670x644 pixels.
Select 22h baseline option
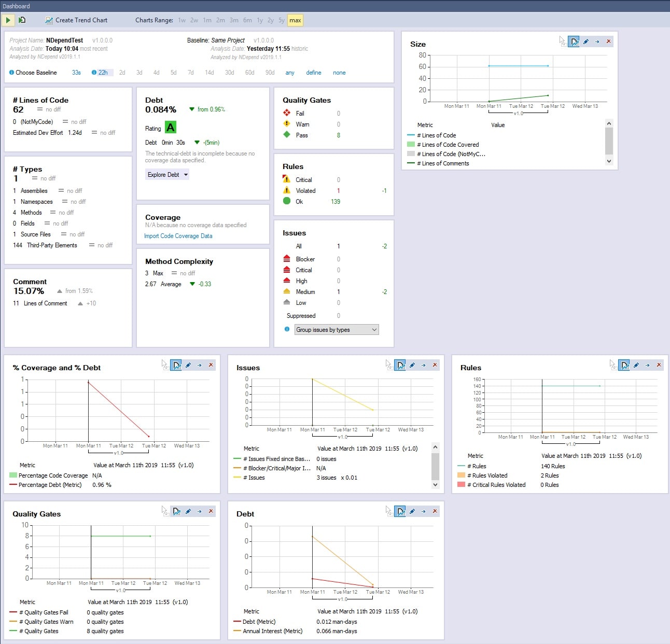click(x=103, y=73)
